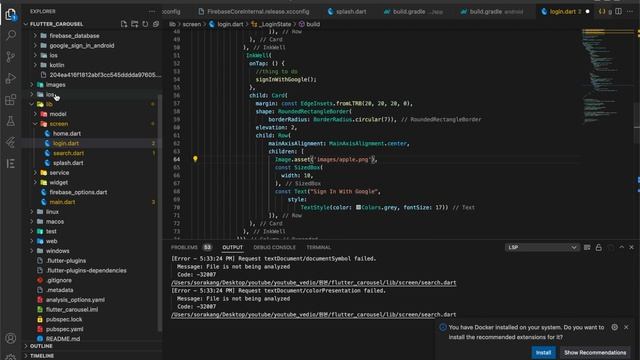Image resolution: width=640 pixels, height=360 pixels.
Task: Open the Explorer view in activity bar
Action: [11, 15]
